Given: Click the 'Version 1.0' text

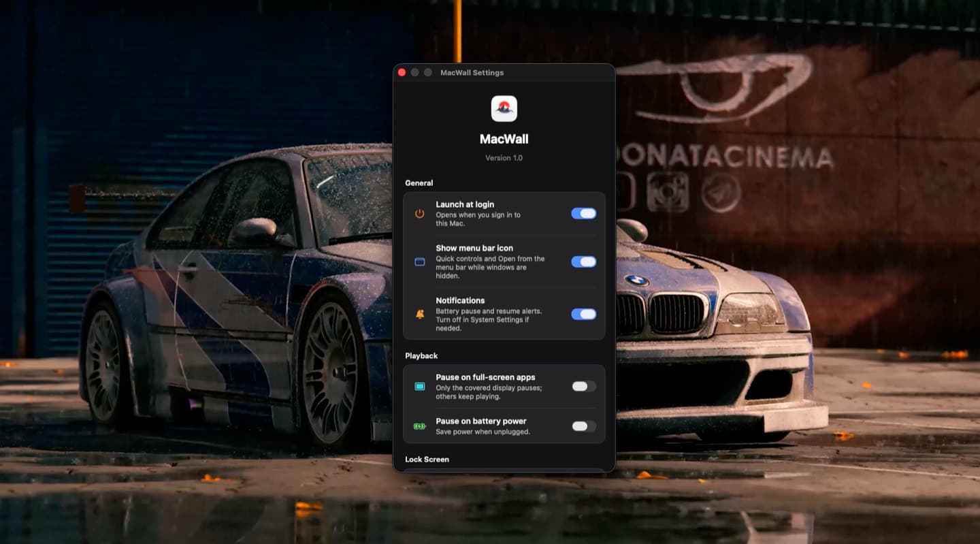Looking at the screenshot, I should [504, 158].
